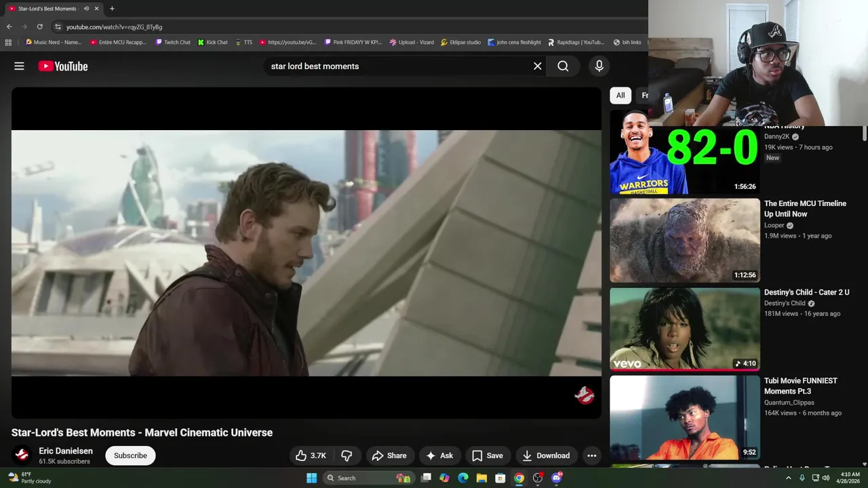This screenshot has width=868, height=488.
Task: Open the Danny2K channel name
Action: point(776,137)
